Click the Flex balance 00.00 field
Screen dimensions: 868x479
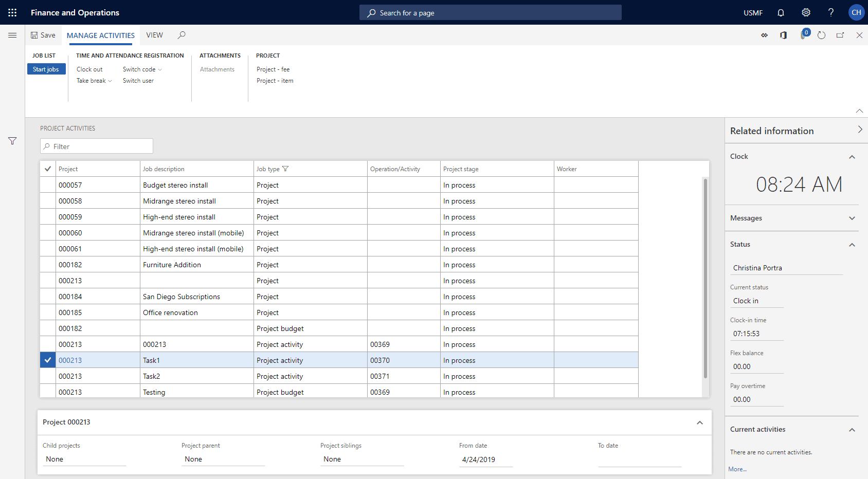click(x=757, y=366)
